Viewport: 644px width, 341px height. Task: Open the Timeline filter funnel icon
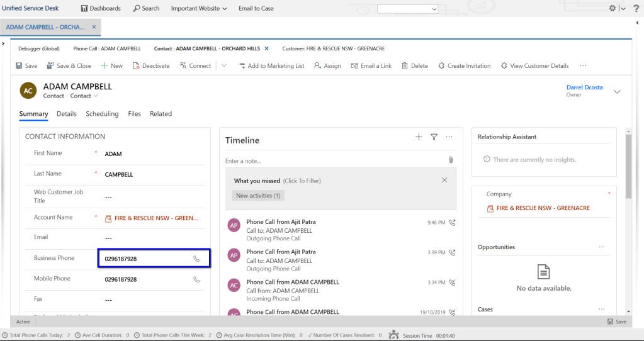[434, 137]
